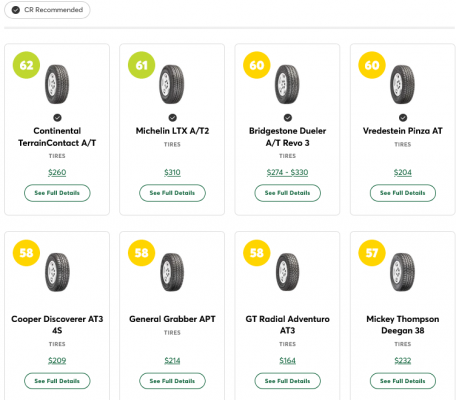The width and height of the screenshot is (456, 400).
Task: Click the 61 score badge on Michelin card
Action: [x=142, y=65]
